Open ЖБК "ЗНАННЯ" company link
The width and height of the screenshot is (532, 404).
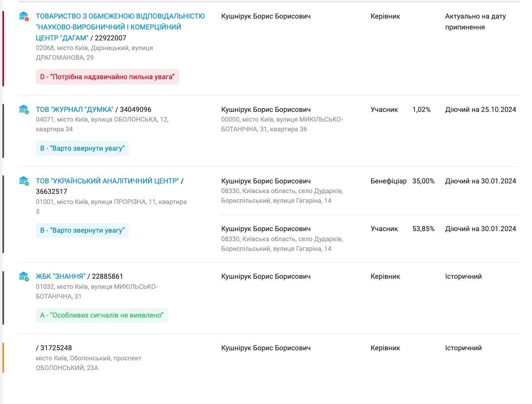[x=61, y=276]
